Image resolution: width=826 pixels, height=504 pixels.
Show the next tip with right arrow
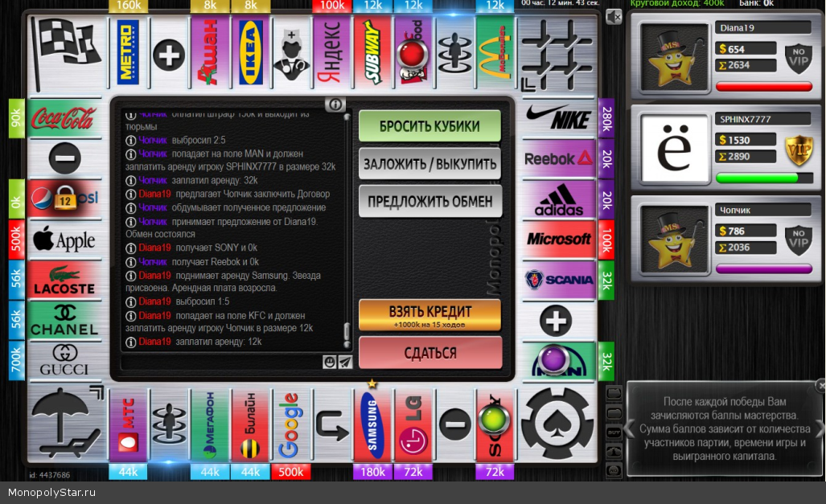pyautogui.click(x=820, y=428)
